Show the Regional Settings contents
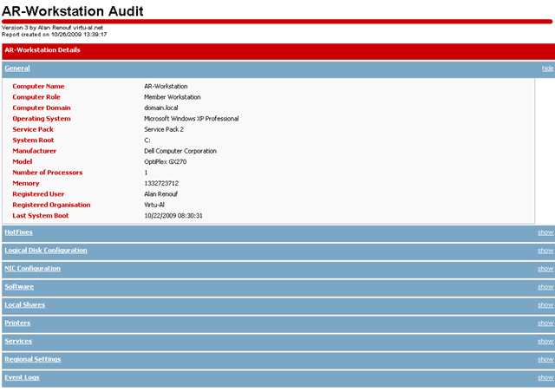Image resolution: width=555 pixels, height=392 pixels. [545, 359]
